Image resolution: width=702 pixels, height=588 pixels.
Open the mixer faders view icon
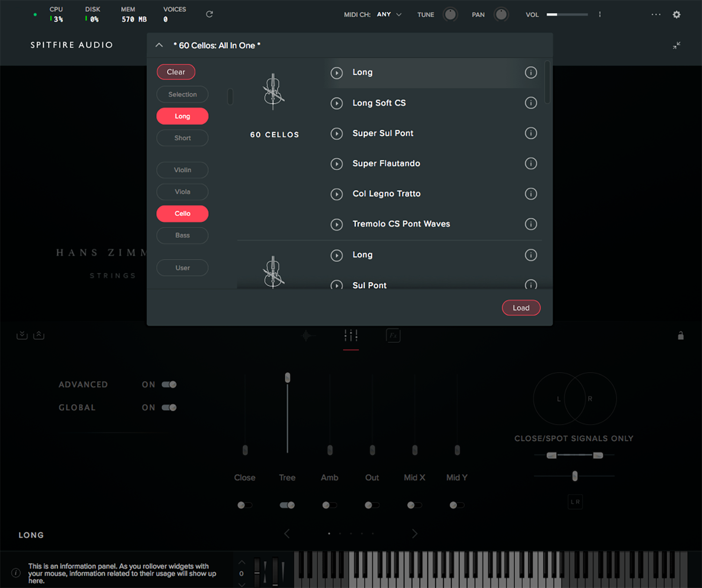pos(351,335)
